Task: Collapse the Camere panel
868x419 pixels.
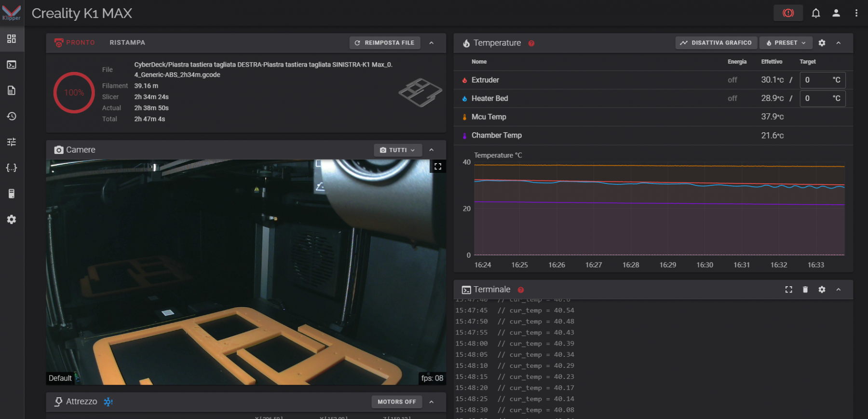Action: (x=432, y=150)
